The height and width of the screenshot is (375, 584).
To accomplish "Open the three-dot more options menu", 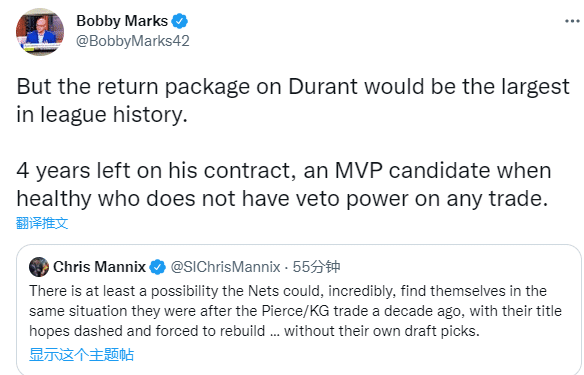I will (x=572, y=21).
